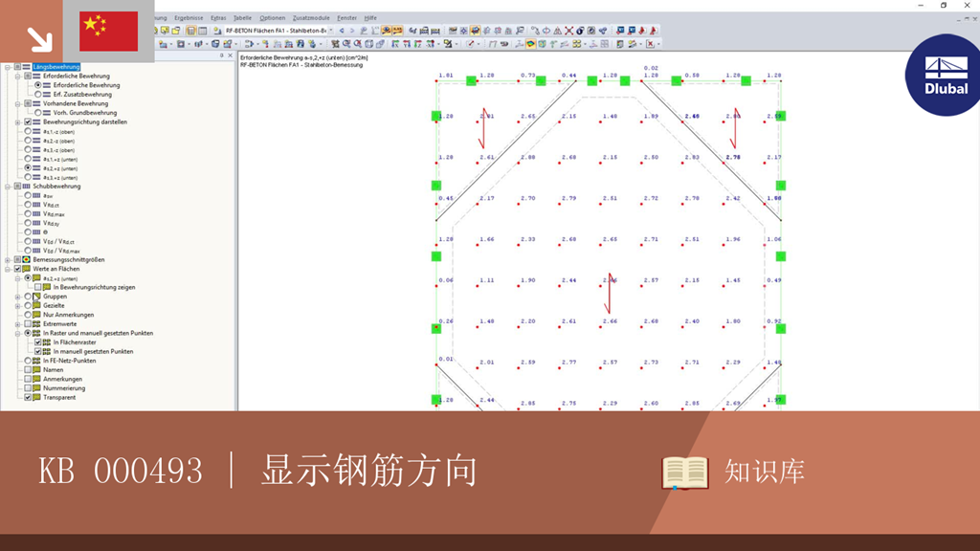Click the warning triangle toolbar icon
Image resolution: width=980 pixels, height=551 pixels.
click(x=558, y=31)
